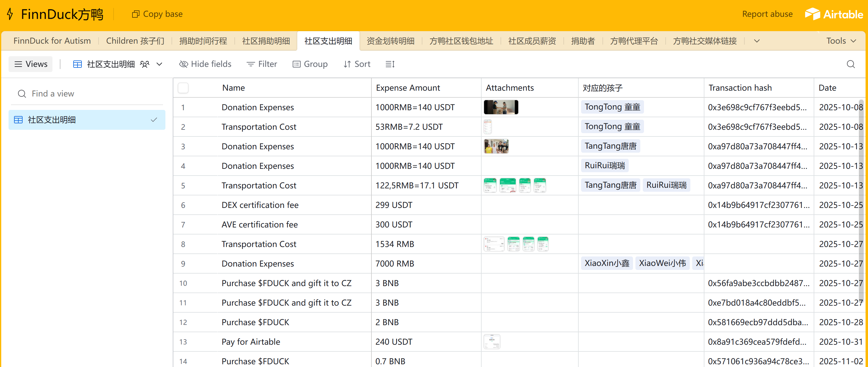Open the Group options
Viewport: 868px width, 367px height.
coord(310,64)
